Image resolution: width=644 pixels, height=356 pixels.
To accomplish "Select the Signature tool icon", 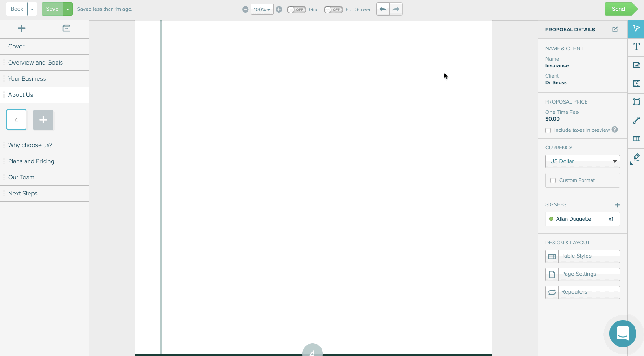I will (636, 157).
